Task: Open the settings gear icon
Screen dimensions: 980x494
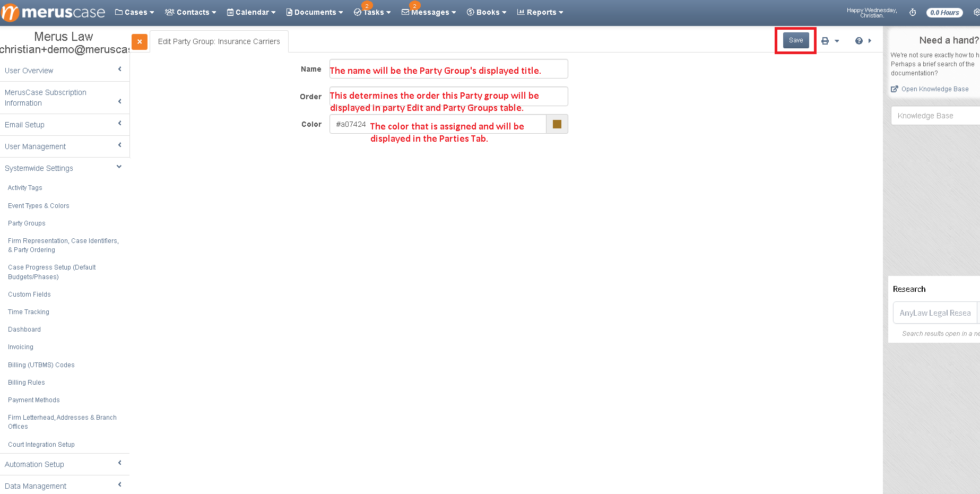Action: [x=976, y=12]
